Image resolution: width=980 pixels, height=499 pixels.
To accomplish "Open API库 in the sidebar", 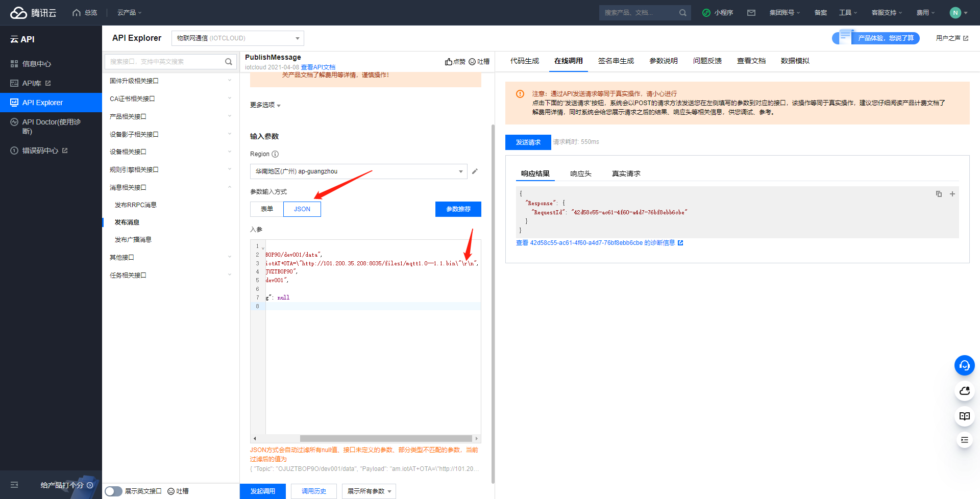I will pos(32,83).
